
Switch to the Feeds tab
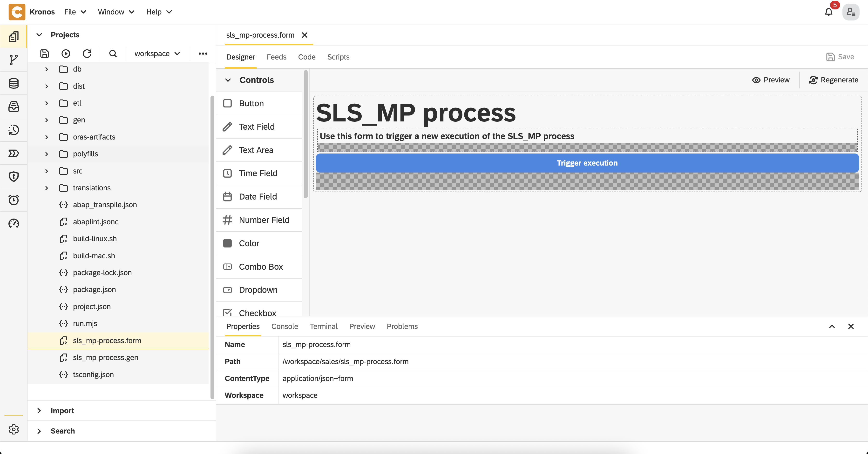[x=276, y=57]
